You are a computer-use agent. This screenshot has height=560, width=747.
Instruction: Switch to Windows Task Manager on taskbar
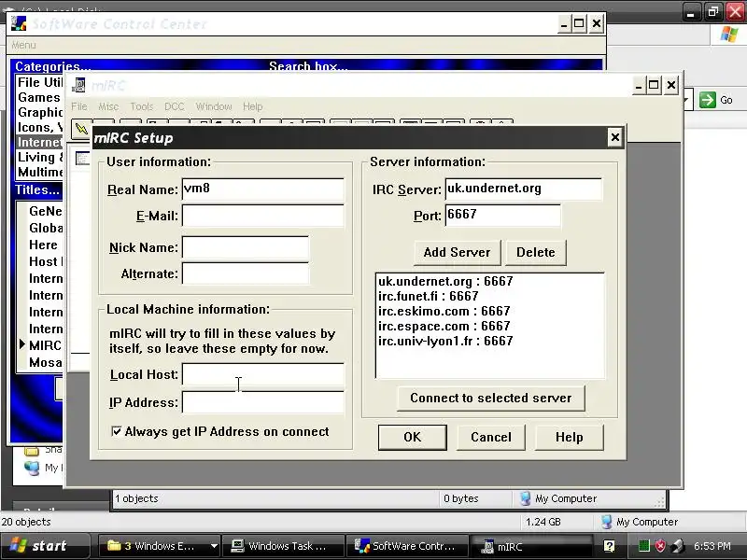283,546
